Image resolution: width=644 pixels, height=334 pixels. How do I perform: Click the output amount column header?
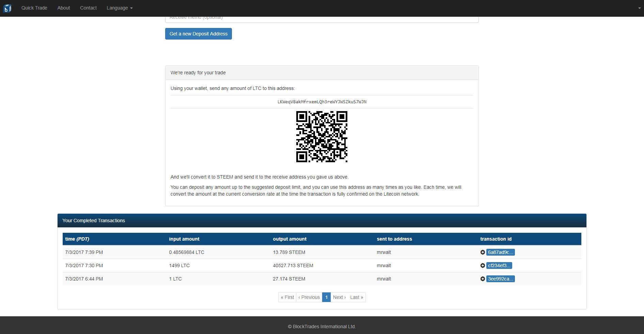click(289, 239)
